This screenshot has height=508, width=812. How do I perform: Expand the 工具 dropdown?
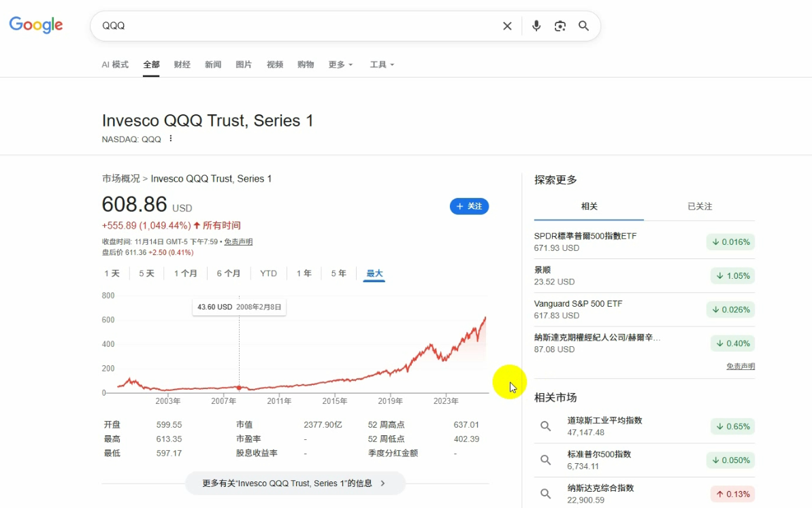pos(382,65)
